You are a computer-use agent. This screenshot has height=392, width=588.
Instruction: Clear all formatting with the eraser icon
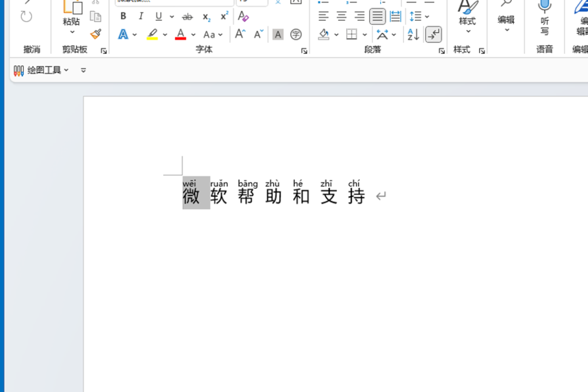pos(242,17)
